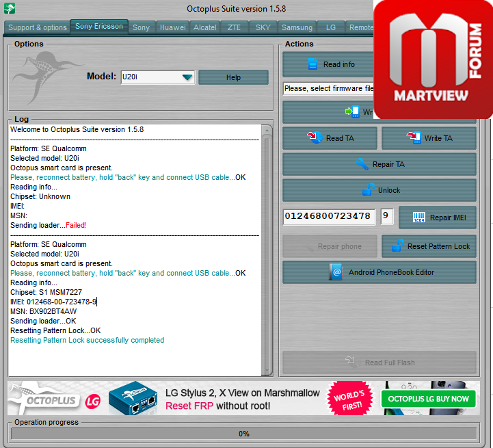
Task: Click the Reset Pattern Lock button
Action: click(x=429, y=246)
